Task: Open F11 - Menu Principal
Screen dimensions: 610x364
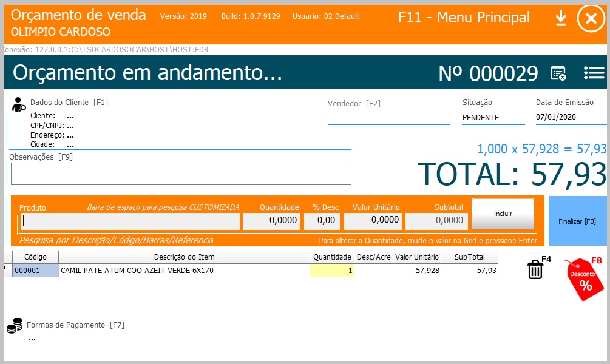Action: point(464,18)
